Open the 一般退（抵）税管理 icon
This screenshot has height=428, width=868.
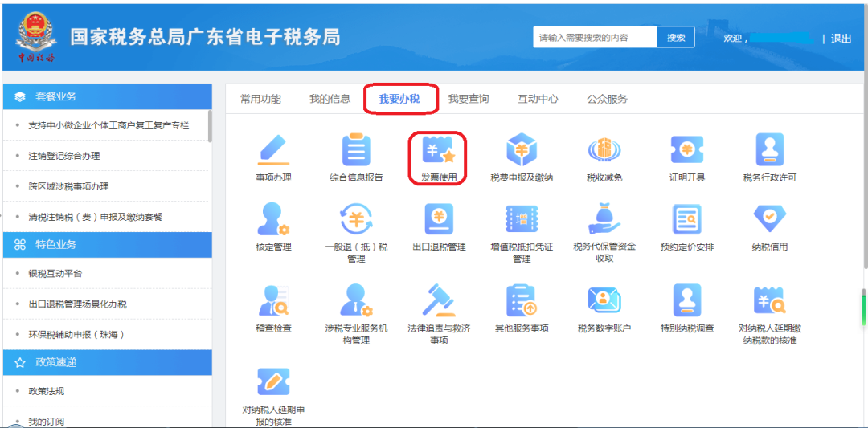(x=356, y=219)
